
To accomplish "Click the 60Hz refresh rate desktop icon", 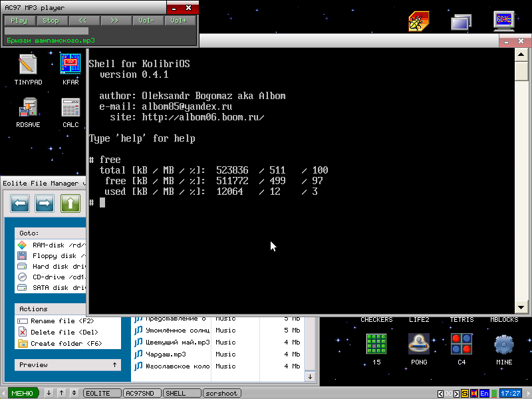I will (x=504, y=21).
